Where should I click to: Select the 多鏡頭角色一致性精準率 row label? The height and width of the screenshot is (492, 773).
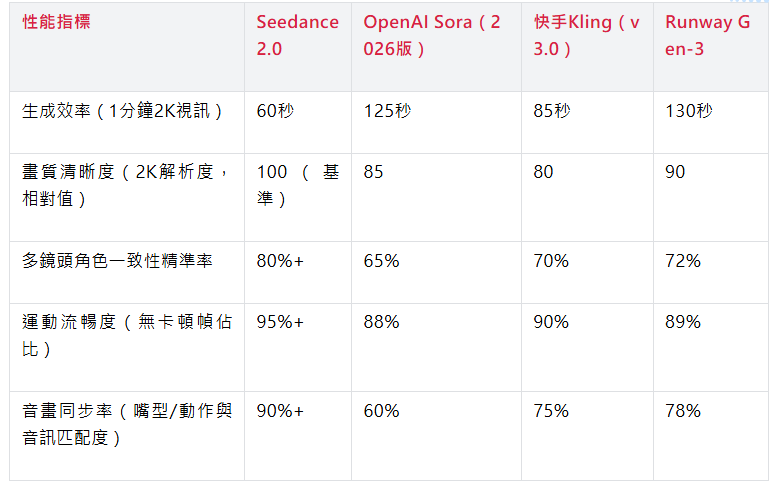118,261
